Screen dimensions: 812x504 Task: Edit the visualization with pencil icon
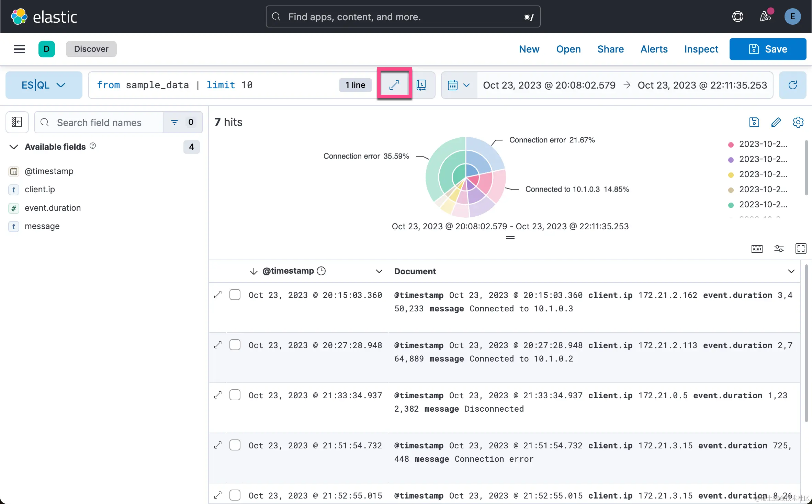click(776, 122)
